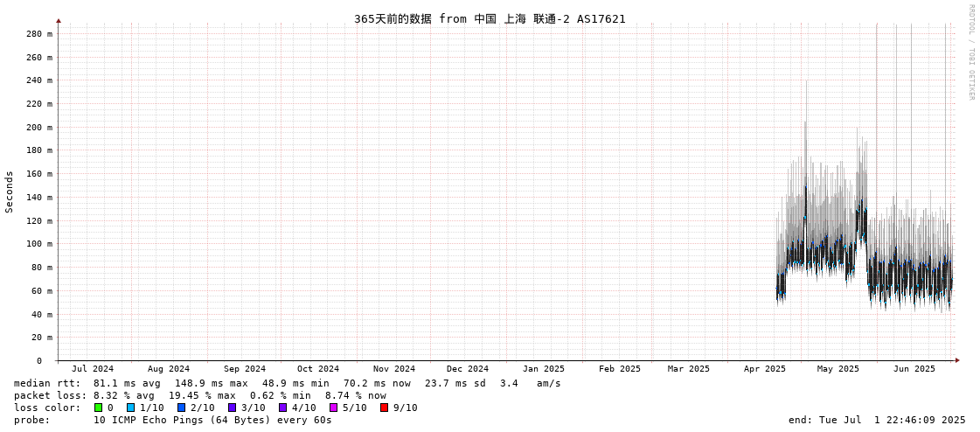Click the "48.9 ms min" rtt value

pos(295,383)
